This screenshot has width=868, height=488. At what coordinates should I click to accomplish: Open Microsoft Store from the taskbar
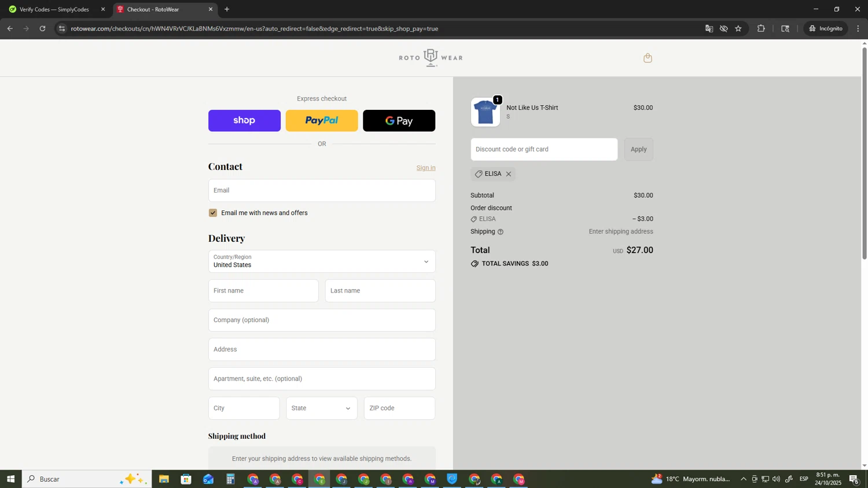(x=186, y=479)
